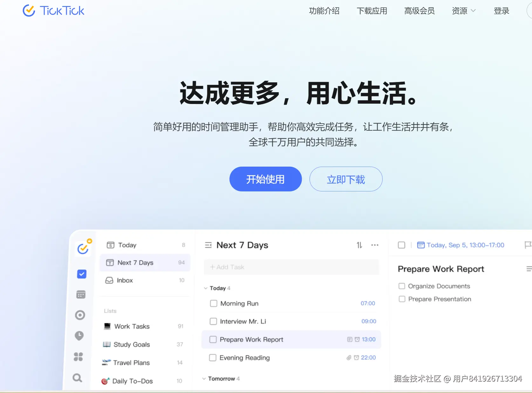Open the TickTick logo home link

click(53, 11)
